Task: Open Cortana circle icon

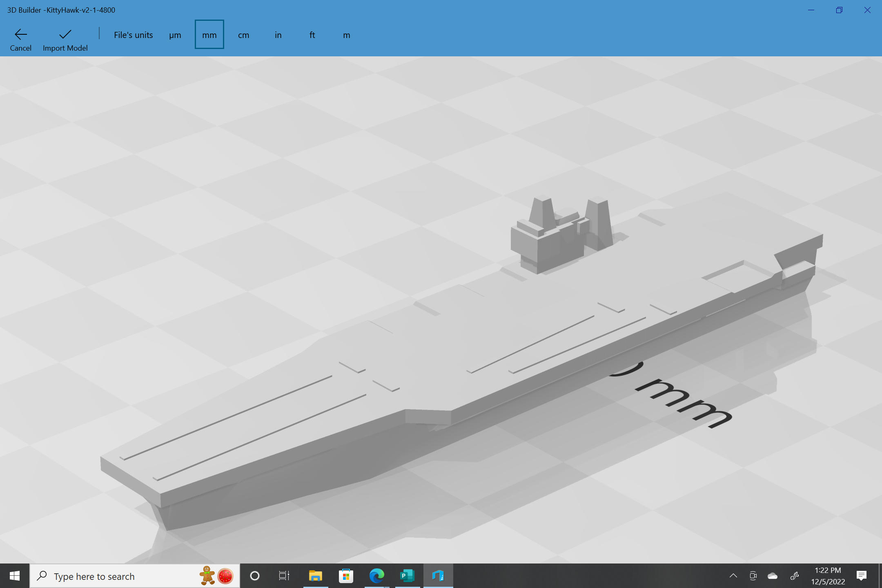Action: pos(255,576)
